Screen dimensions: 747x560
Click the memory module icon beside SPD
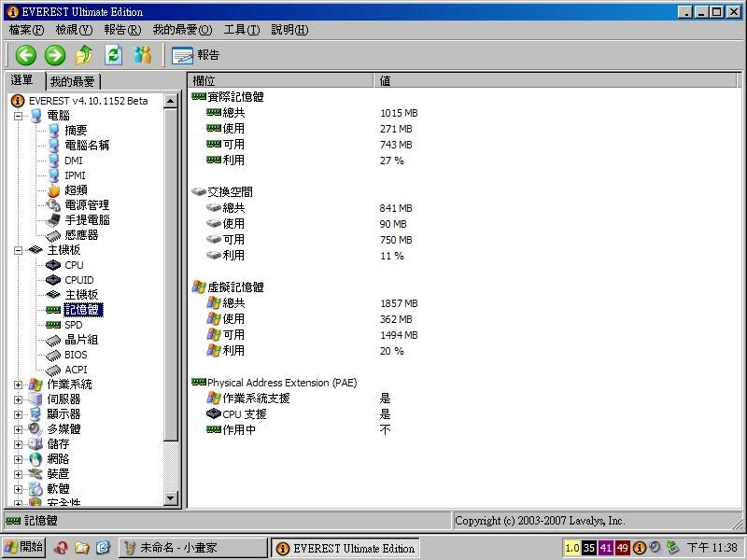(x=53, y=325)
